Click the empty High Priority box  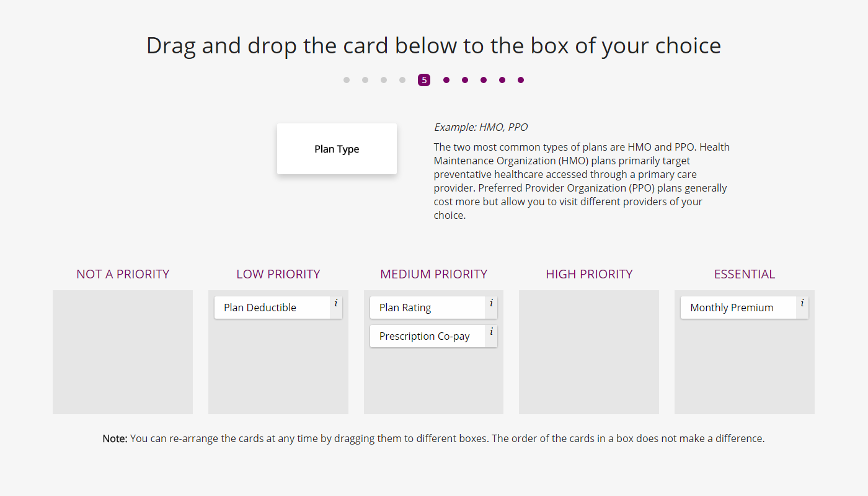point(589,352)
